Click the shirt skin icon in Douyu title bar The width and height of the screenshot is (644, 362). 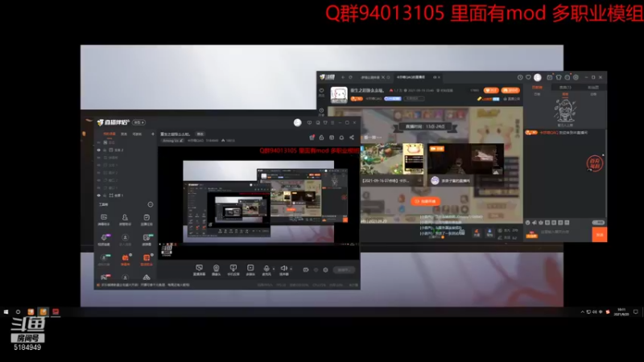559,77
